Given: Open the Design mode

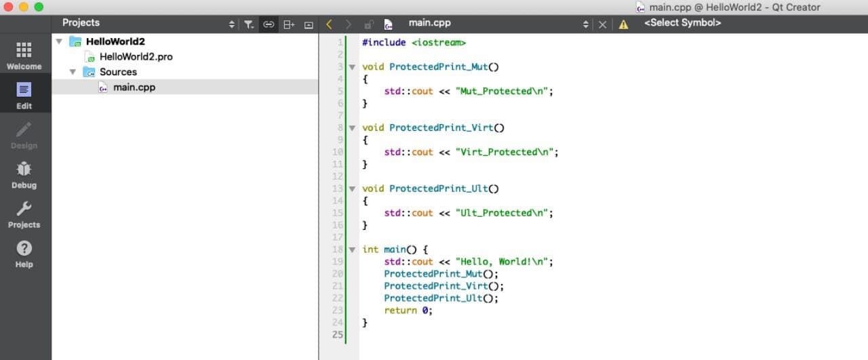Looking at the screenshot, I should click(x=24, y=135).
